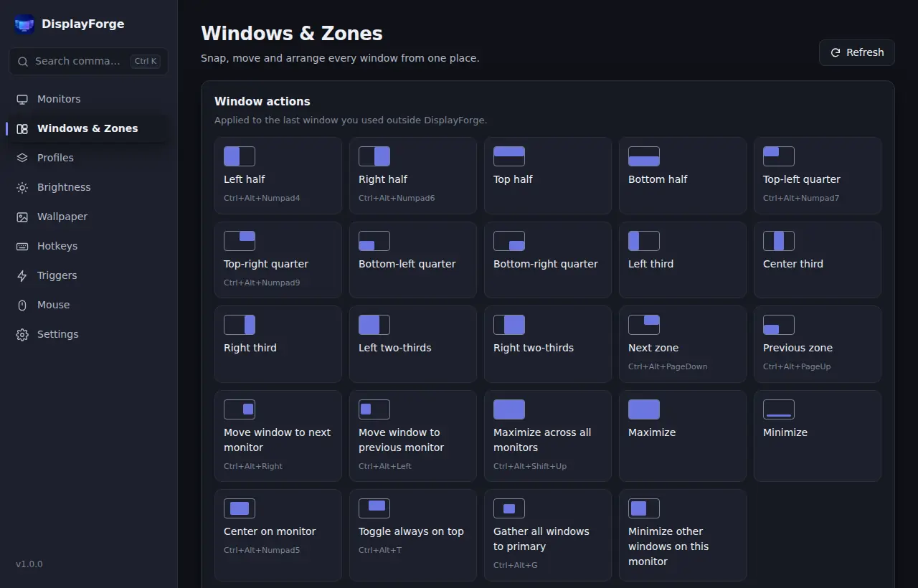Minimize other windows on this monitor
This screenshot has width=918, height=588.
(x=683, y=535)
